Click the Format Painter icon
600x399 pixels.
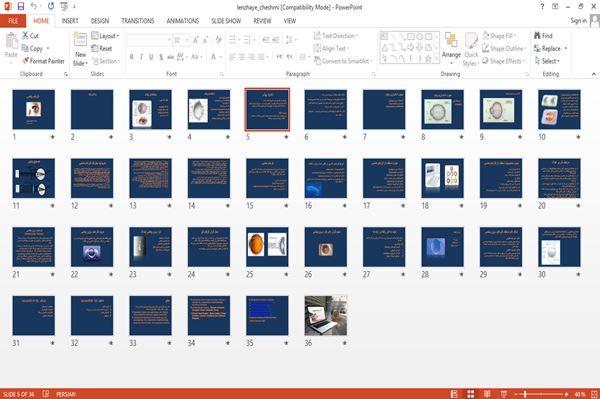(x=25, y=61)
